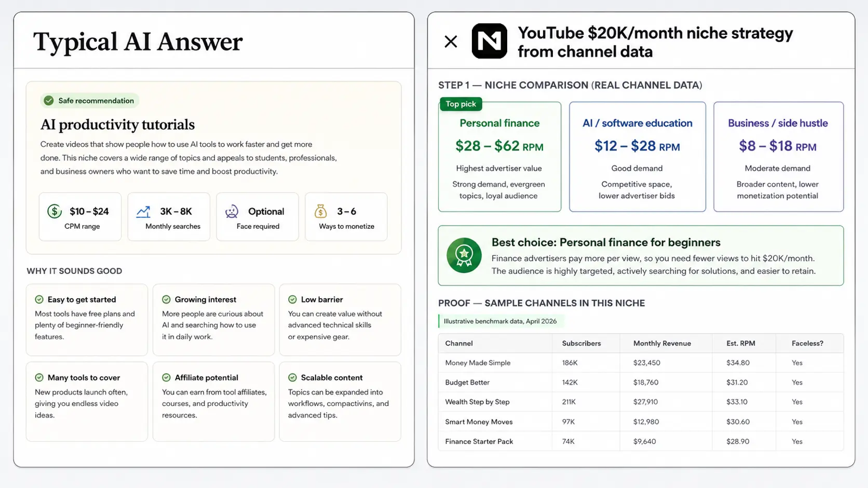Click the $28 – $62 RPM figure
This screenshot has width=868, height=488.
(x=499, y=146)
